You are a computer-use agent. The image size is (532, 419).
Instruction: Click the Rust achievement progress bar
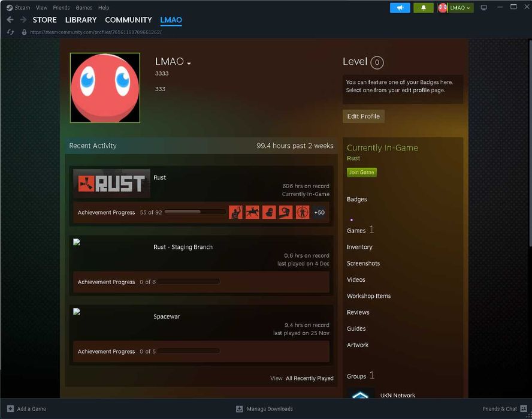(x=195, y=212)
